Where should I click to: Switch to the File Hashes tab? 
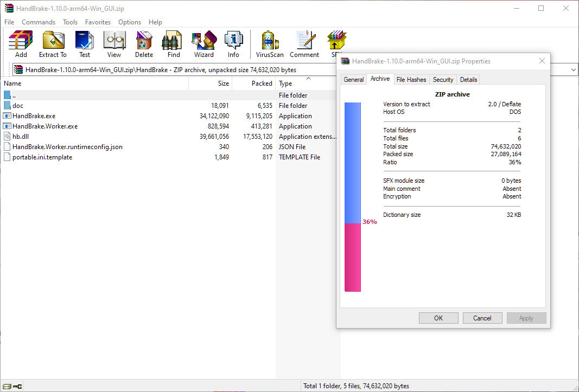[x=411, y=79]
